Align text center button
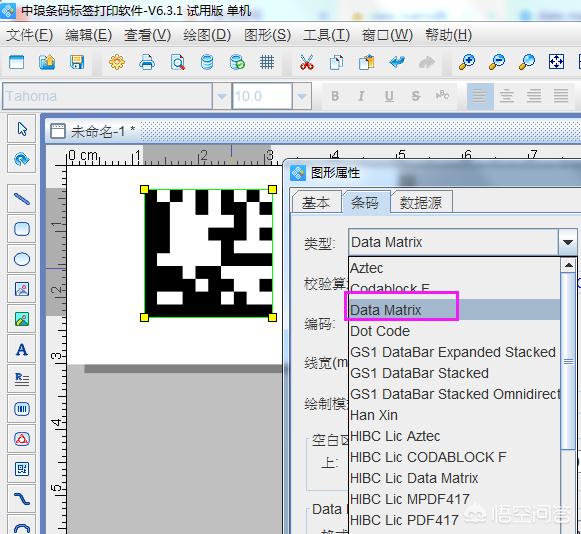Screen dimensions: 581x534 coord(507,96)
